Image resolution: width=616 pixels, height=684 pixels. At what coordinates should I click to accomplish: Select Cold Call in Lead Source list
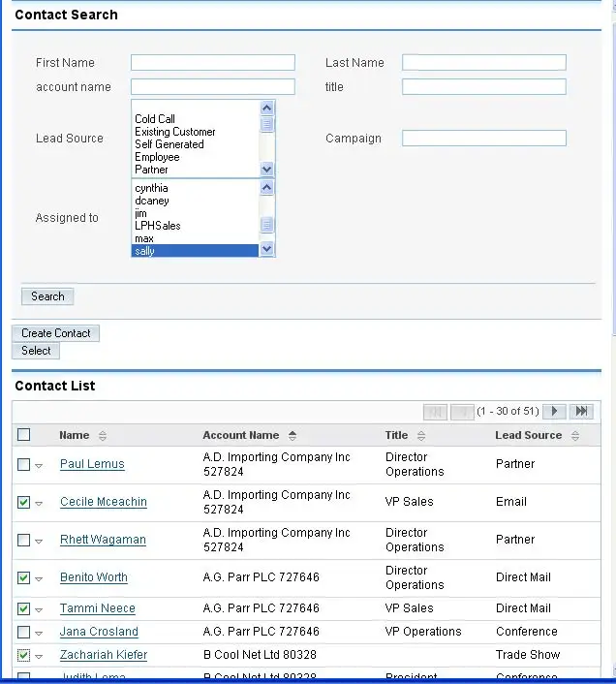tap(195, 119)
